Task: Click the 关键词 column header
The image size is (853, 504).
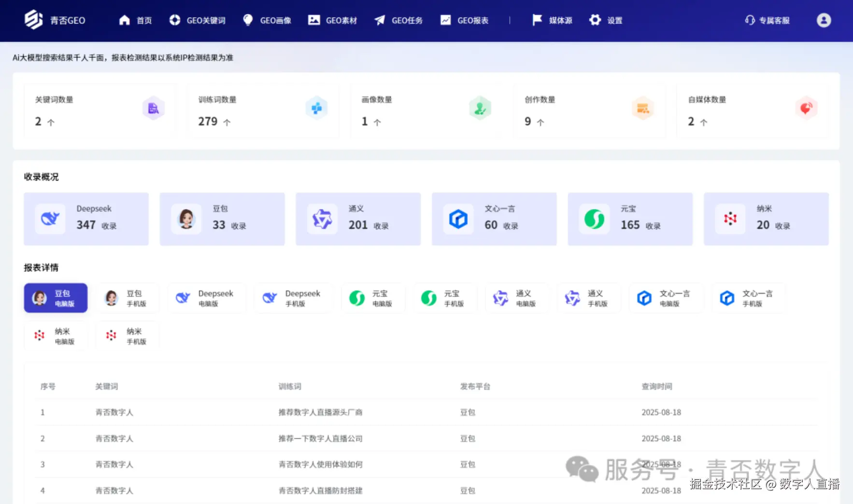Action: [107, 386]
